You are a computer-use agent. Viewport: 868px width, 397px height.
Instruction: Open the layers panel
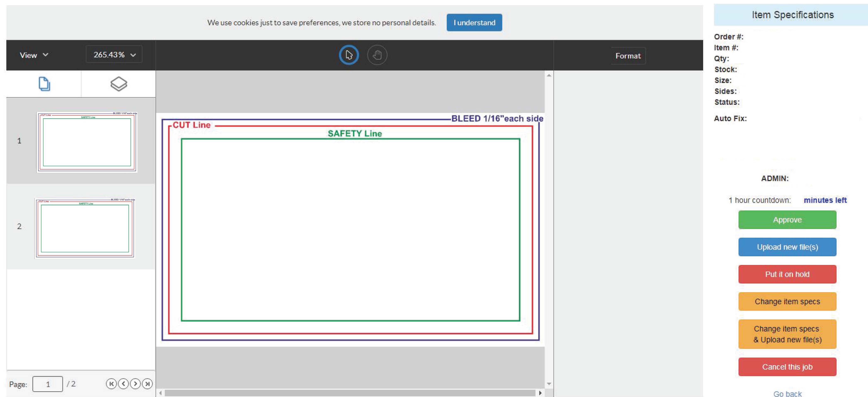pyautogui.click(x=119, y=84)
